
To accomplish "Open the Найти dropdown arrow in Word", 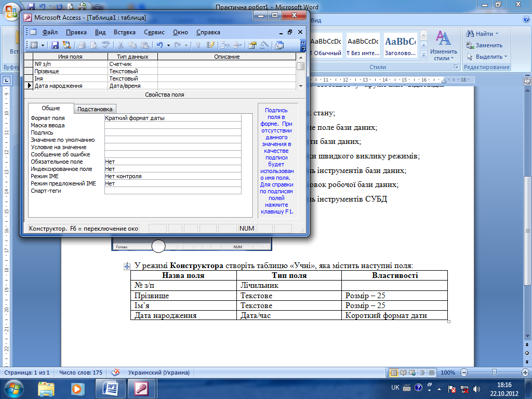I will 497,34.
